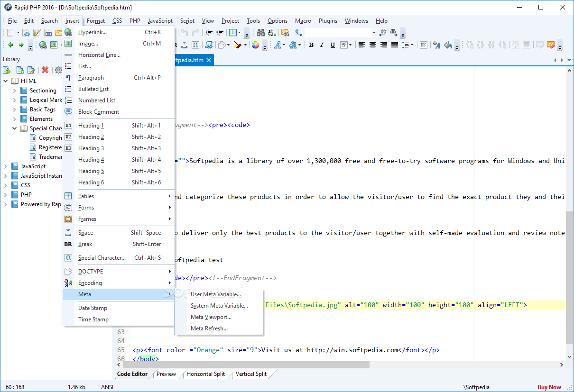The image size is (574, 392).
Task: Toggle Strikethrough formatting
Action: pyautogui.click(x=343, y=45)
